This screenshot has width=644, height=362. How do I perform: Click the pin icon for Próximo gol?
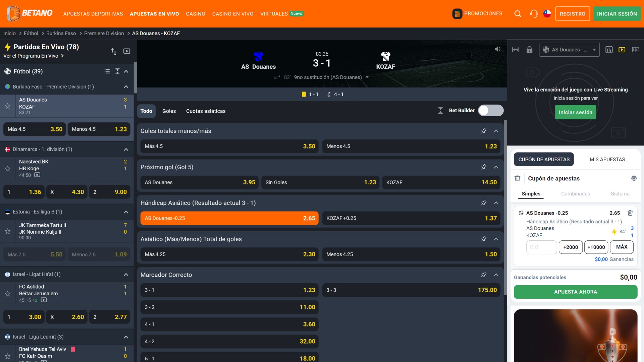tap(483, 167)
